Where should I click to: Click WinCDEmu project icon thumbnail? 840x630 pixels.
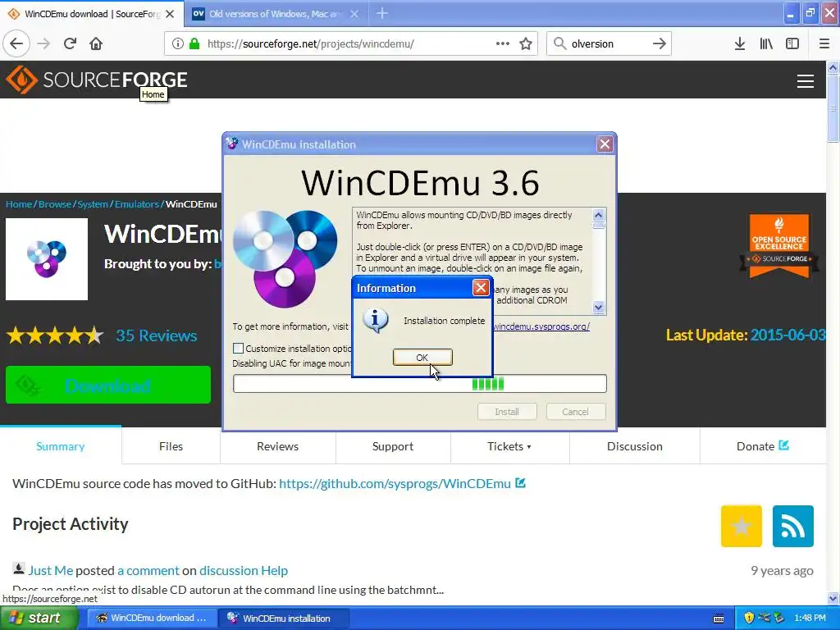click(47, 259)
